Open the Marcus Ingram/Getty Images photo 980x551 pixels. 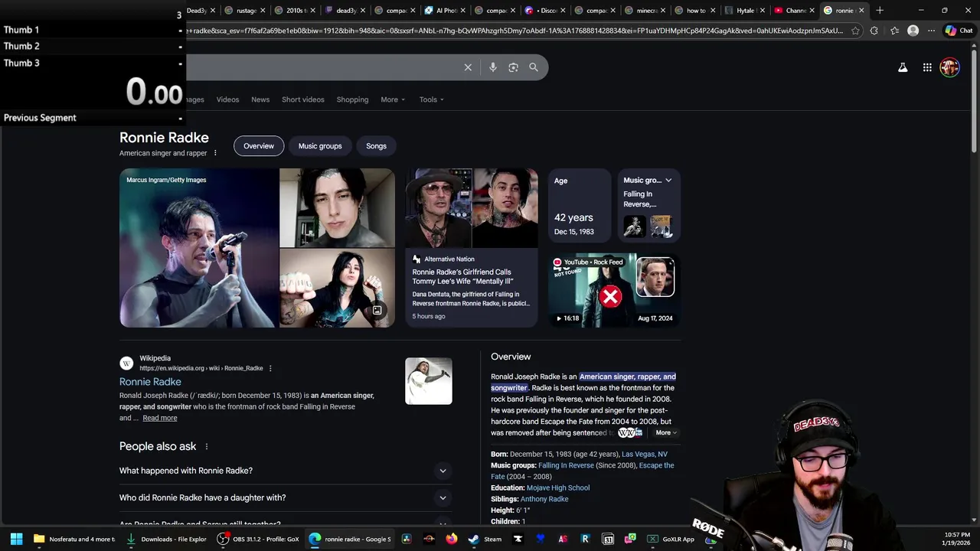point(199,248)
